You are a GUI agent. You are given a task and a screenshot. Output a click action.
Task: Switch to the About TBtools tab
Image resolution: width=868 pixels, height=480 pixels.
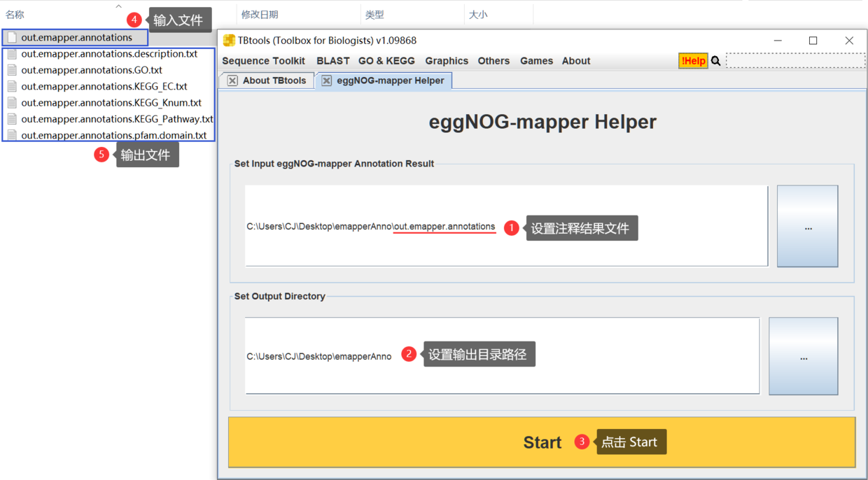pyautogui.click(x=274, y=80)
